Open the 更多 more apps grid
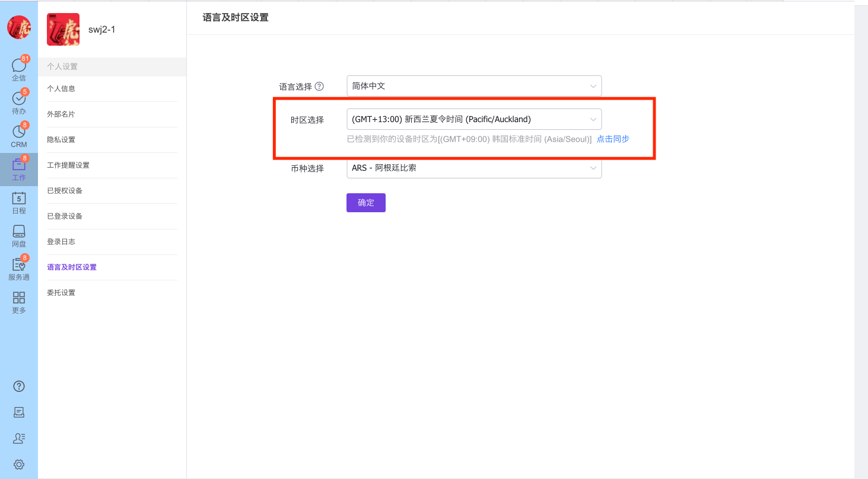This screenshot has height=479, width=868. click(18, 301)
